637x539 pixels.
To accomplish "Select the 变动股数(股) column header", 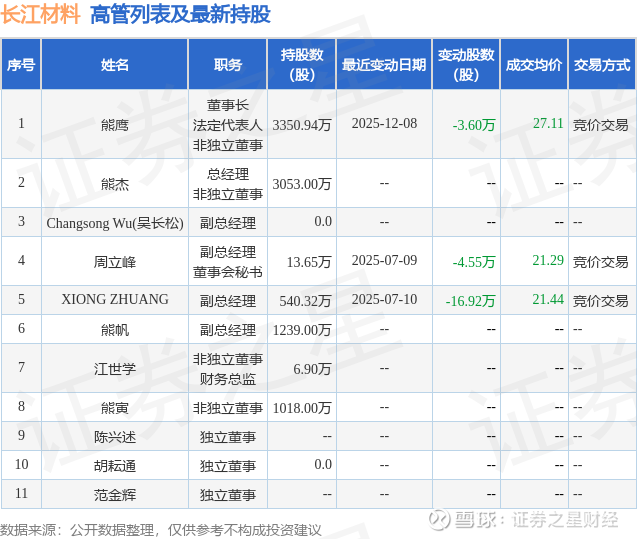I will (466, 65).
